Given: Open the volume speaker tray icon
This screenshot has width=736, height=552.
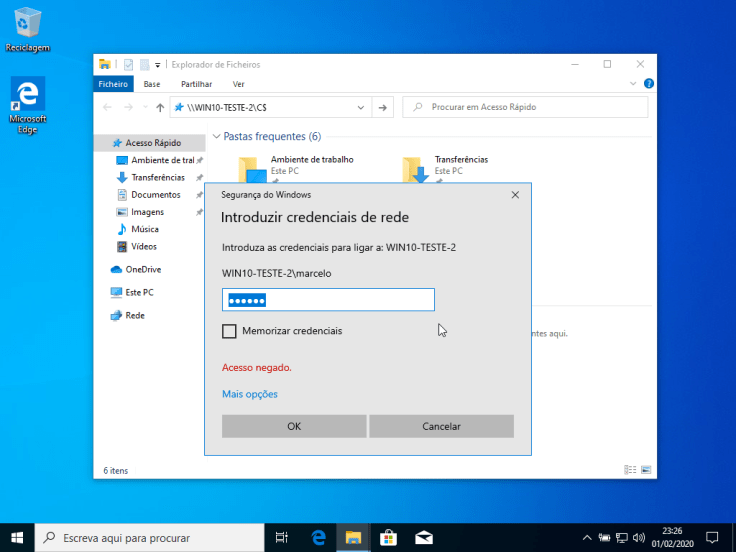Looking at the screenshot, I should 638,537.
